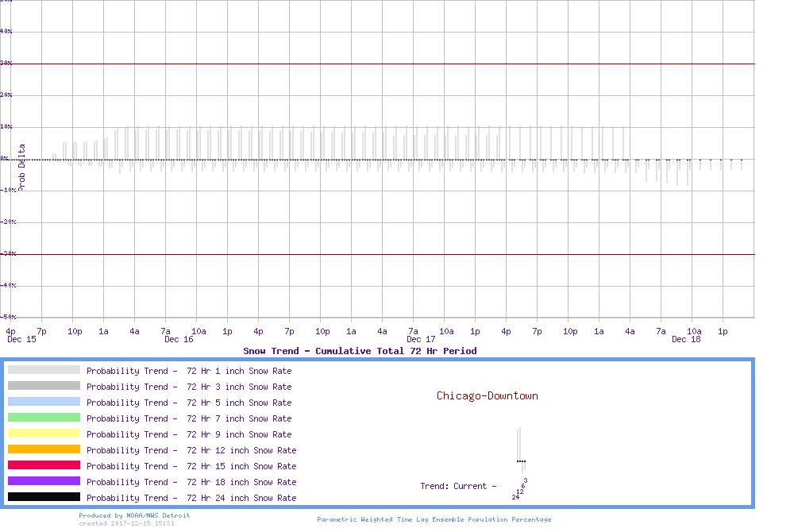Click 'Produced by NOAA/NWS Detroit' credit
Image resolution: width=794 pixels, height=532 pixels.
pos(134,515)
